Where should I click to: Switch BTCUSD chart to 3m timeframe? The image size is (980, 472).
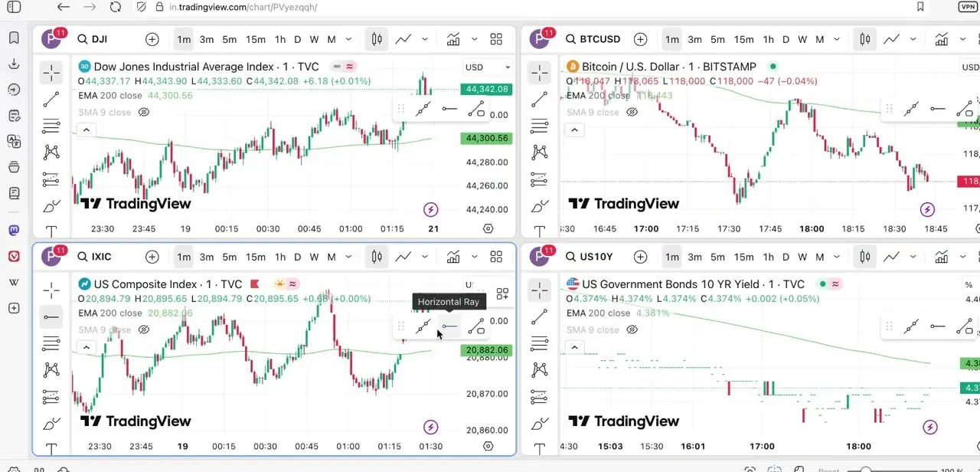pos(694,39)
